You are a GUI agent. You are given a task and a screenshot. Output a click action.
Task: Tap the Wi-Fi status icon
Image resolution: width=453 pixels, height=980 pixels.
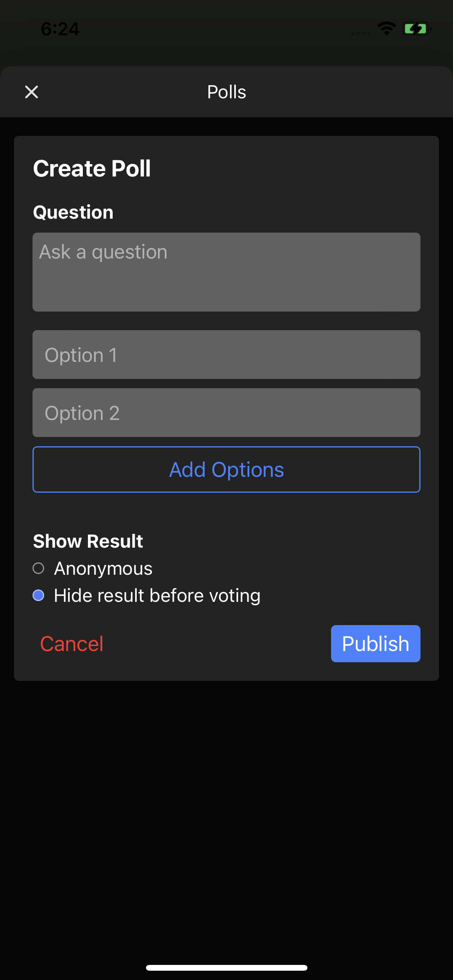(x=386, y=29)
